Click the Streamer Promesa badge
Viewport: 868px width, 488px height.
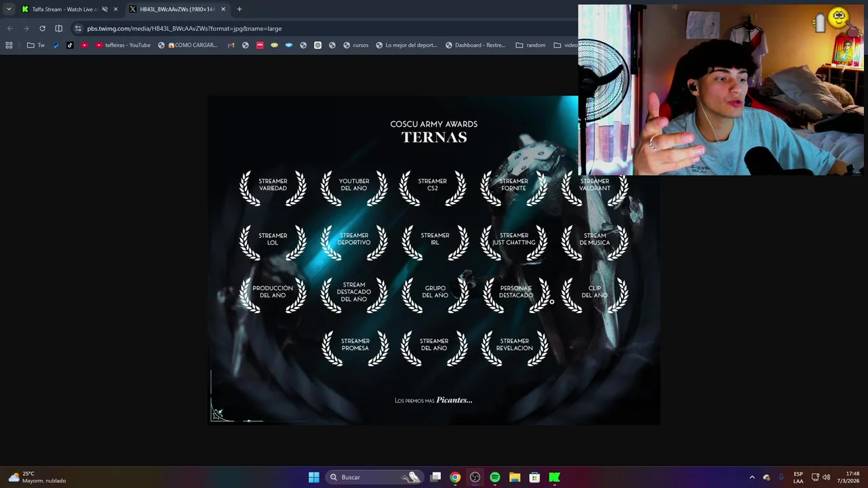(x=355, y=348)
